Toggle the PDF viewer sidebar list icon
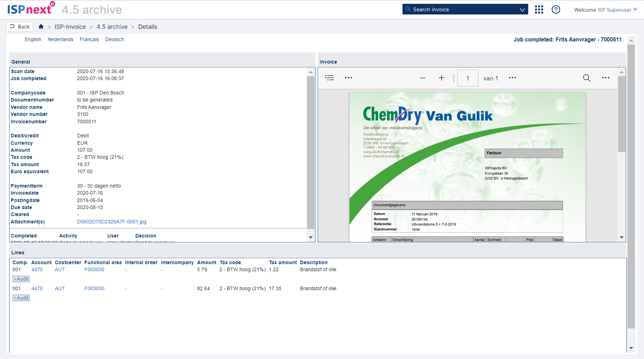The width and height of the screenshot is (644, 359). click(x=330, y=78)
